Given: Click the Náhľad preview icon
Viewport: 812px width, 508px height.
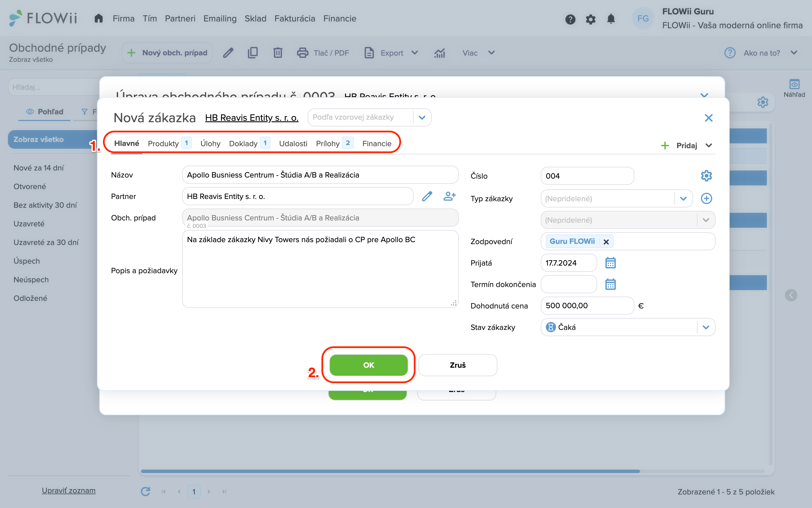Looking at the screenshot, I should (x=794, y=88).
